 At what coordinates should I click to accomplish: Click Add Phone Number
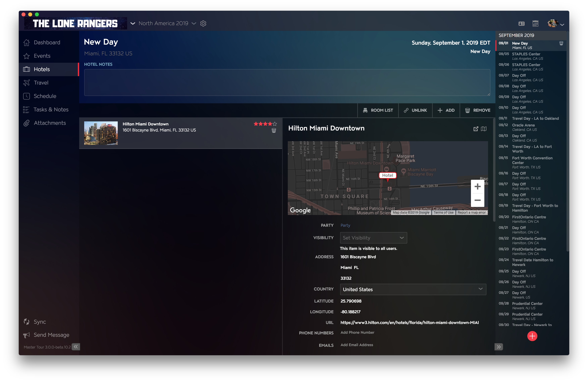[x=357, y=333]
